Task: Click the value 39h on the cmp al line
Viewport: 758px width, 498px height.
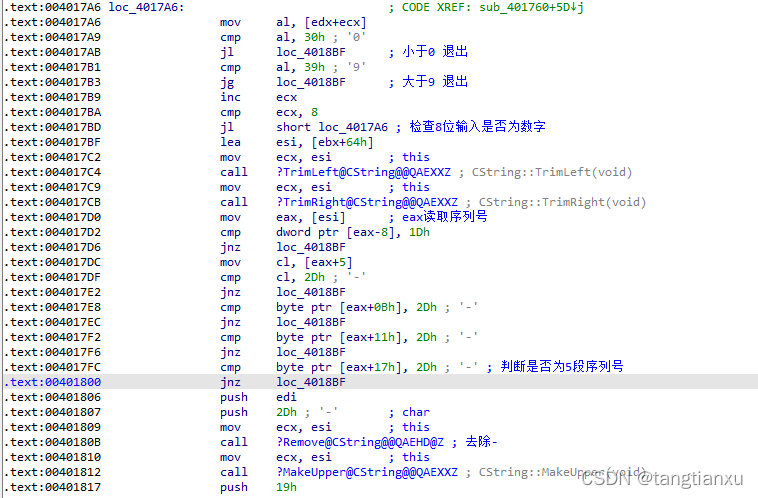Action: [x=314, y=67]
